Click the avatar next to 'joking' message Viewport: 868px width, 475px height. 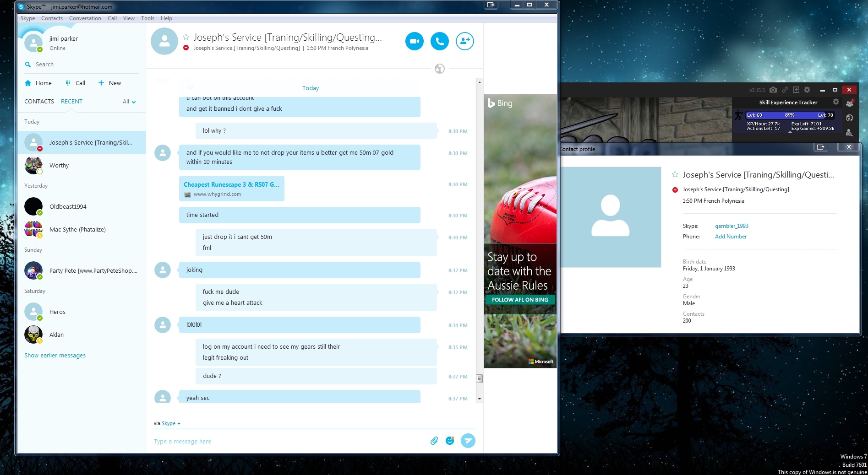point(163,270)
